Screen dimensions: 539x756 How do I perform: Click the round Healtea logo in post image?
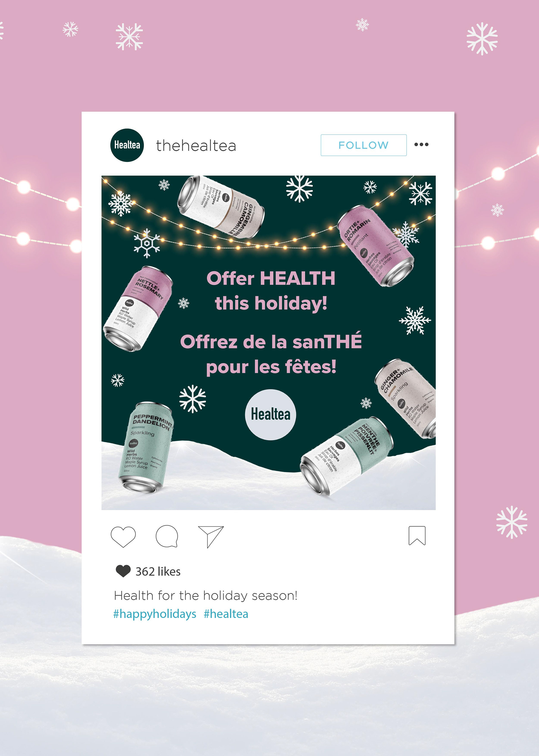(x=271, y=415)
